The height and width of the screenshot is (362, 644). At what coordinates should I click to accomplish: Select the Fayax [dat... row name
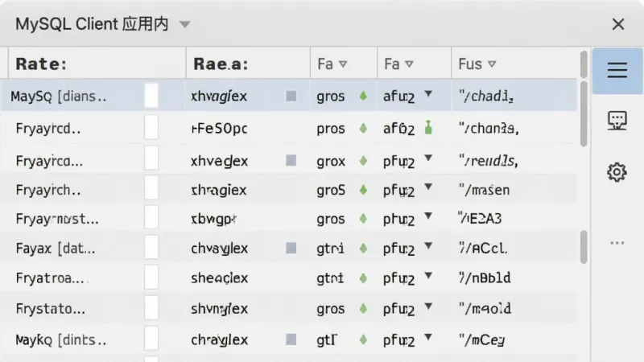click(56, 249)
